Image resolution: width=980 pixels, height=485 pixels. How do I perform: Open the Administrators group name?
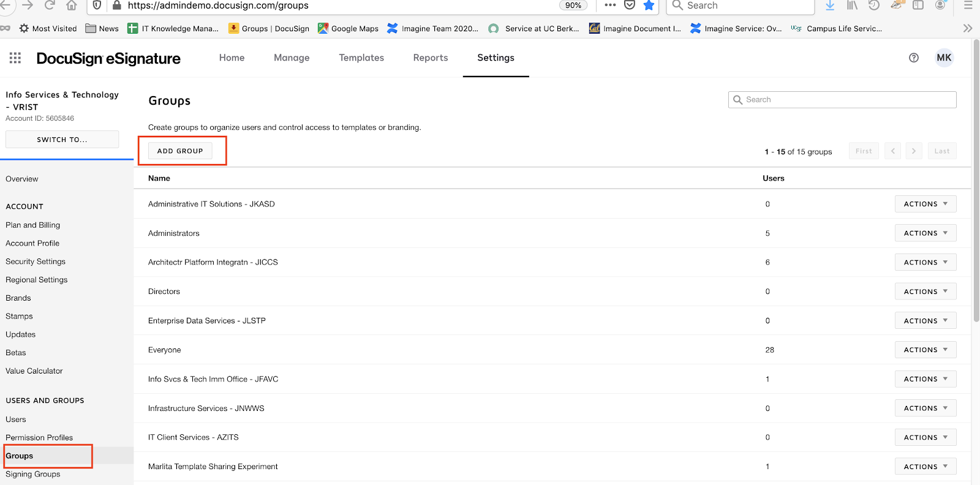174,233
